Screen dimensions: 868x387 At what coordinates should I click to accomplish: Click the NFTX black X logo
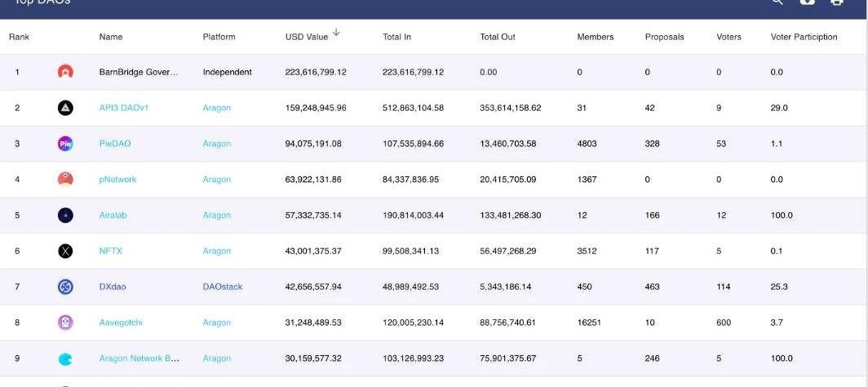[65, 251]
